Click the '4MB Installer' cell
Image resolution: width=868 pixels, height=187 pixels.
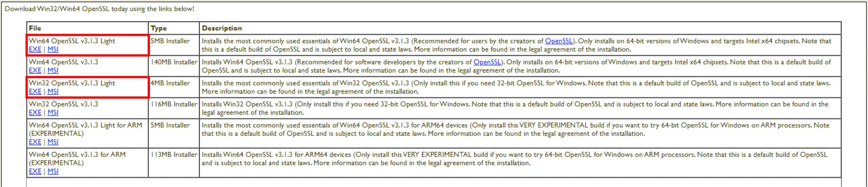click(174, 87)
